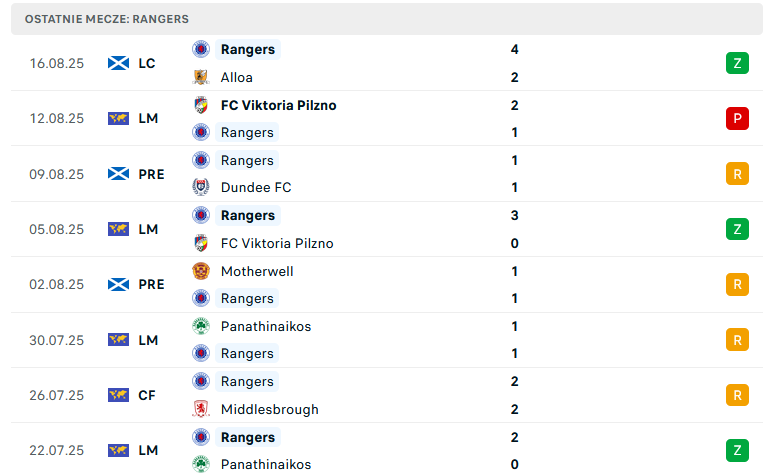The width and height of the screenshot is (771, 473).
Task: Click the green Z badge for 05.08.25
Action: click(x=737, y=229)
